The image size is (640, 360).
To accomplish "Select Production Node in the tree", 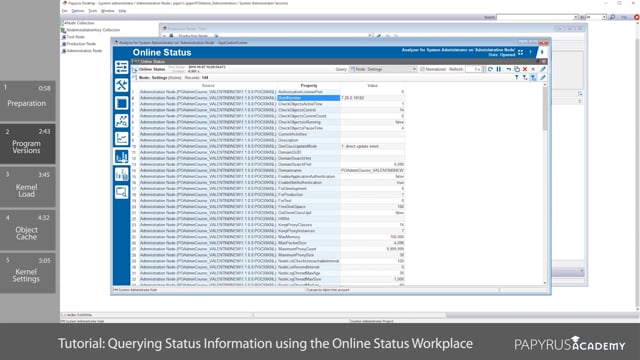I will (x=81, y=44).
